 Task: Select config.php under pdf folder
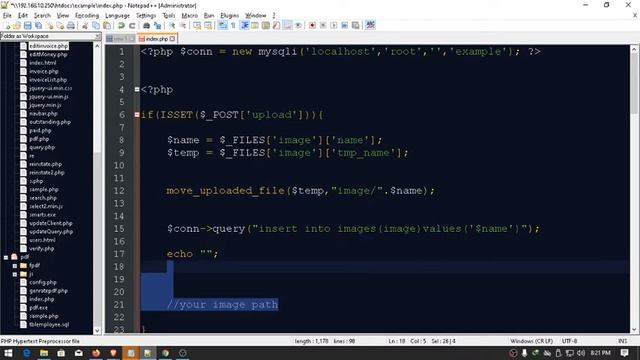tap(43, 282)
